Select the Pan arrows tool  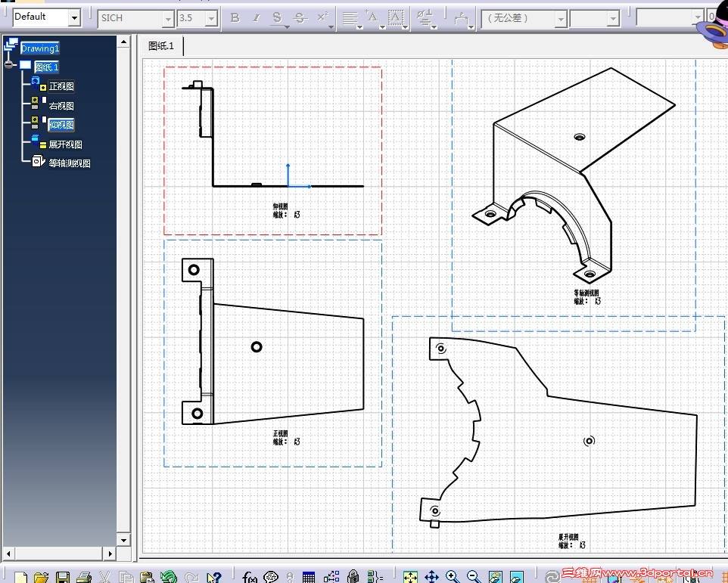[432, 578]
